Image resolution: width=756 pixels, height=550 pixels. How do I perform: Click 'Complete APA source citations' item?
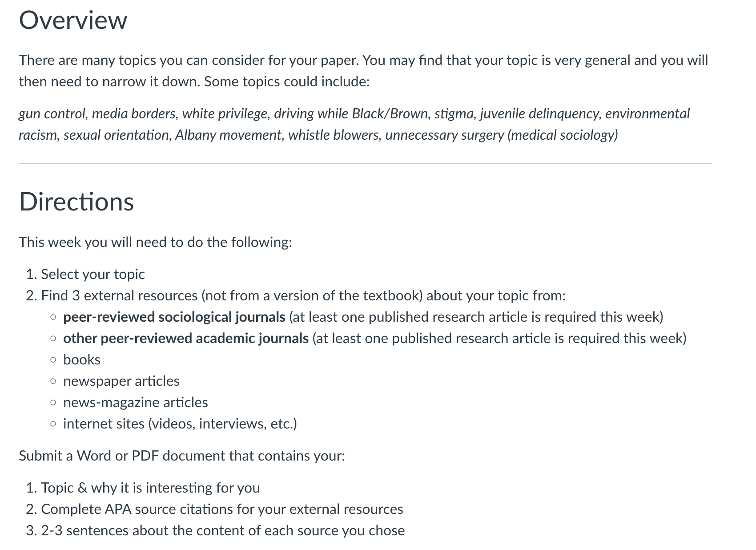point(222,509)
